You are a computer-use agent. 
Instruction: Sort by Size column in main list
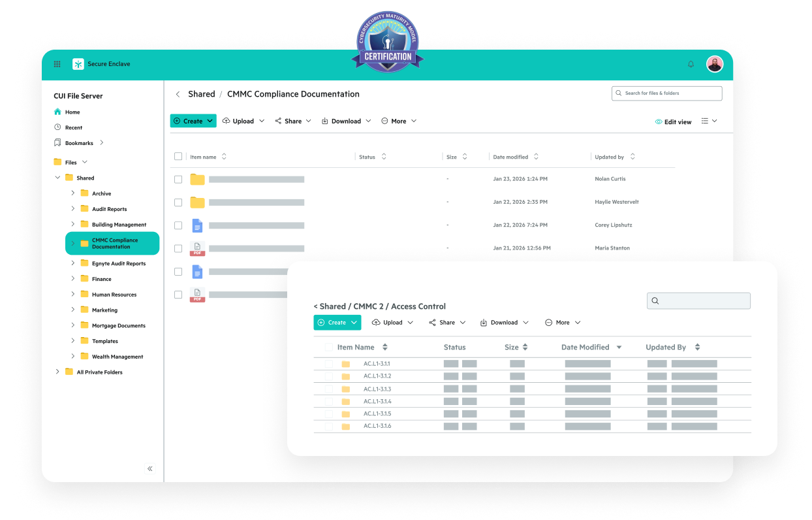click(x=457, y=157)
